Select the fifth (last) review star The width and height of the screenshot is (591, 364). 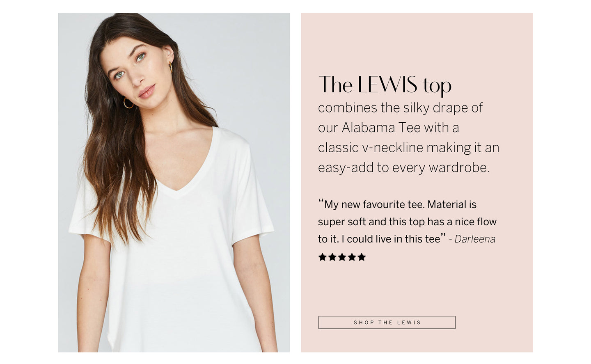[362, 257]
